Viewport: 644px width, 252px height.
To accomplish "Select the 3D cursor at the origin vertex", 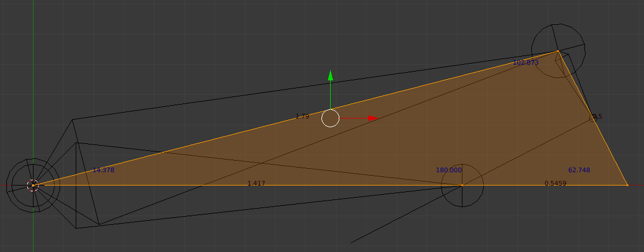I will pyautogui.click(x=33, y=185).
